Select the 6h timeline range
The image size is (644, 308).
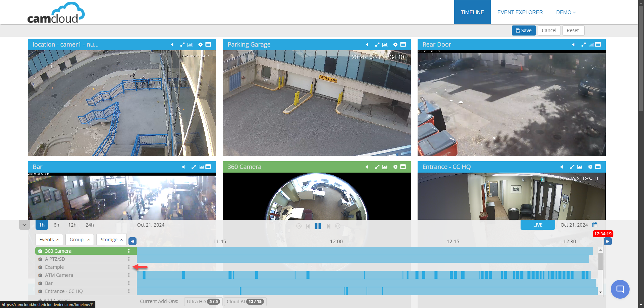coord(56,225)
